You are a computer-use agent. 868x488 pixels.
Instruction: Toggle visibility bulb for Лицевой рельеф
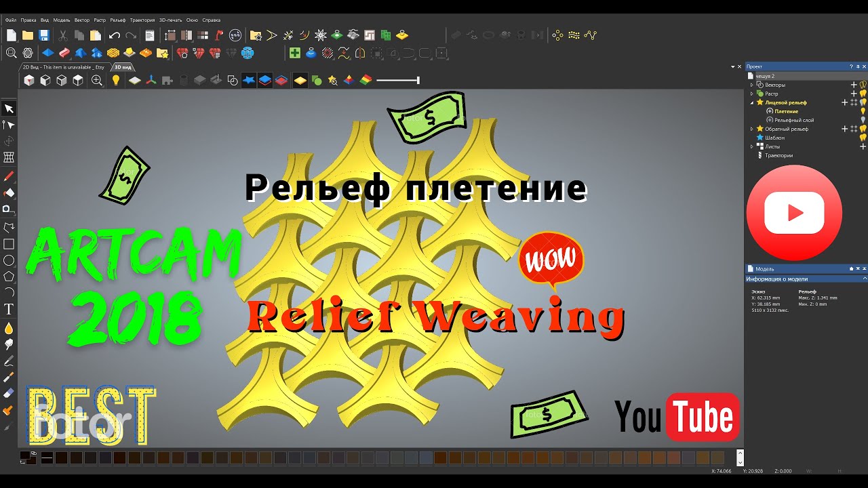(863, 102)
